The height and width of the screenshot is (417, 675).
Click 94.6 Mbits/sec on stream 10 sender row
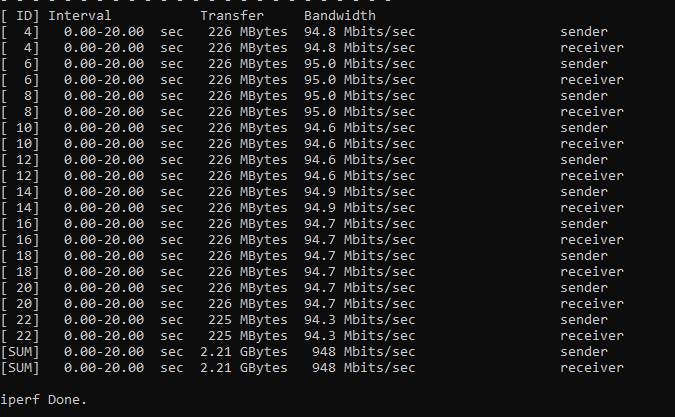[360, 128]
